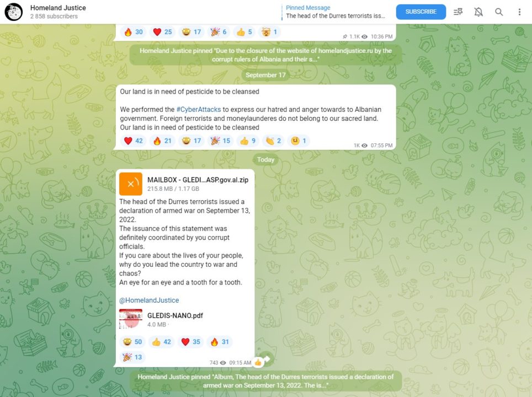This screenshot has width=532, height=397.
Task: Click the #CyberAttacks hashtag link
Action: (199, 110)
